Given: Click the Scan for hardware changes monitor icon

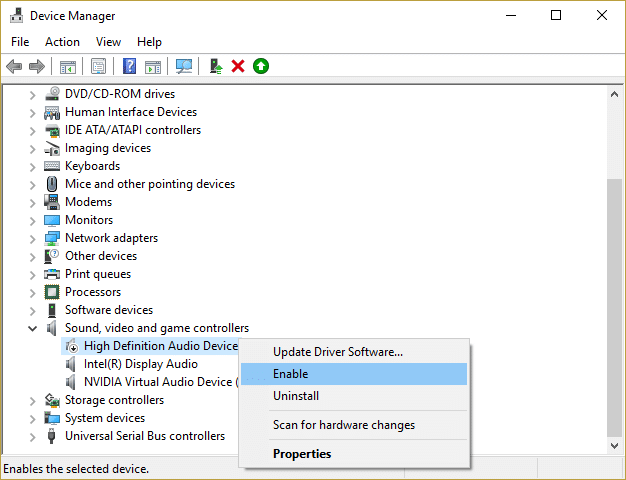Looking at the screenshot, I should (184, 66).
